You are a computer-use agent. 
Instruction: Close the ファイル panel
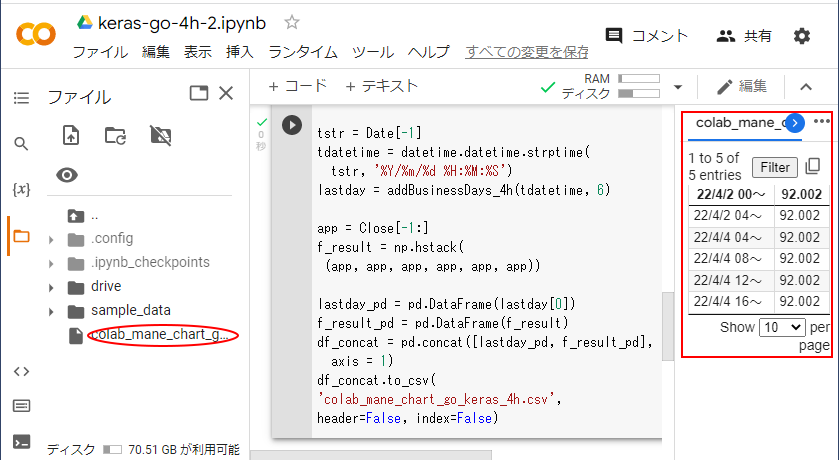coord(226,94)
